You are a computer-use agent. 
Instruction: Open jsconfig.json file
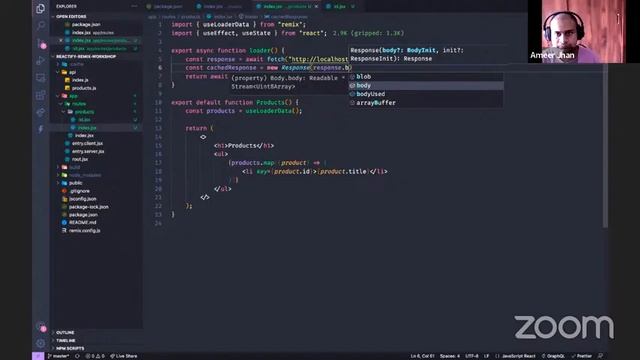click(x=82, y=199)
